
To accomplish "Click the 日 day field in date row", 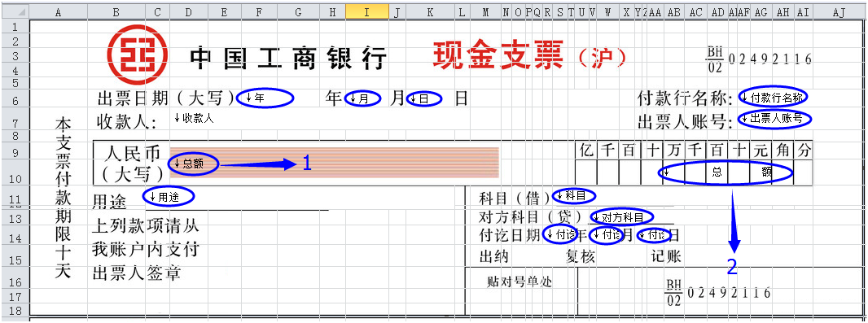I will click(424, 99).
